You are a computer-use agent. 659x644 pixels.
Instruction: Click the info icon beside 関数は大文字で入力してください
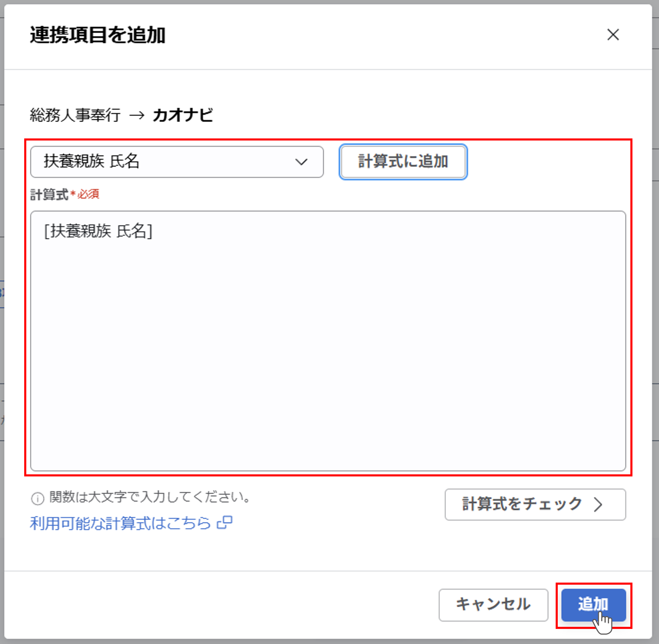[37, 499]
